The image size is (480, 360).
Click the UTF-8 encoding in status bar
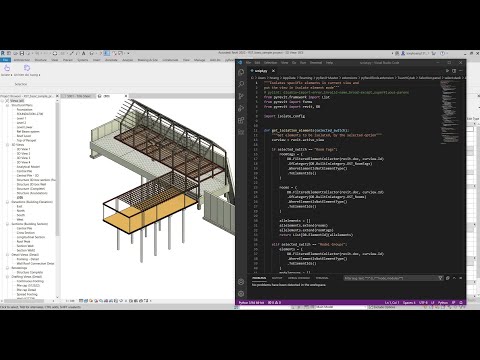[423, 303]
